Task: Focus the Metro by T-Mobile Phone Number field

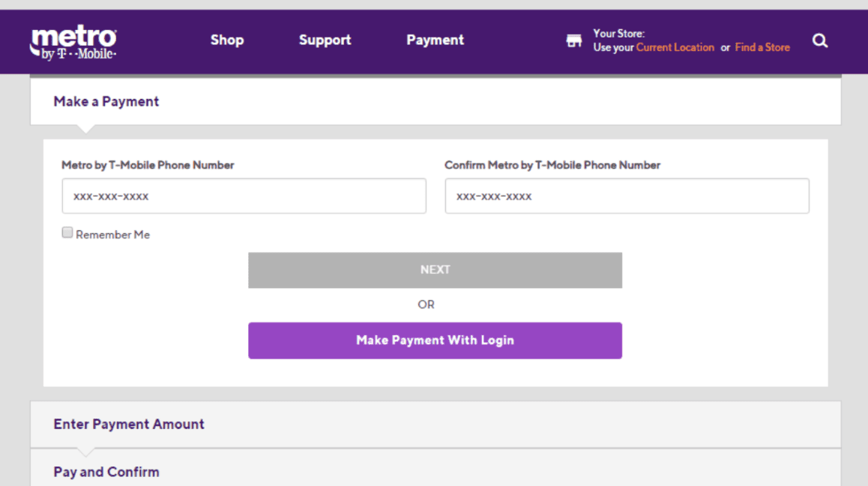Action: [244, 196]
